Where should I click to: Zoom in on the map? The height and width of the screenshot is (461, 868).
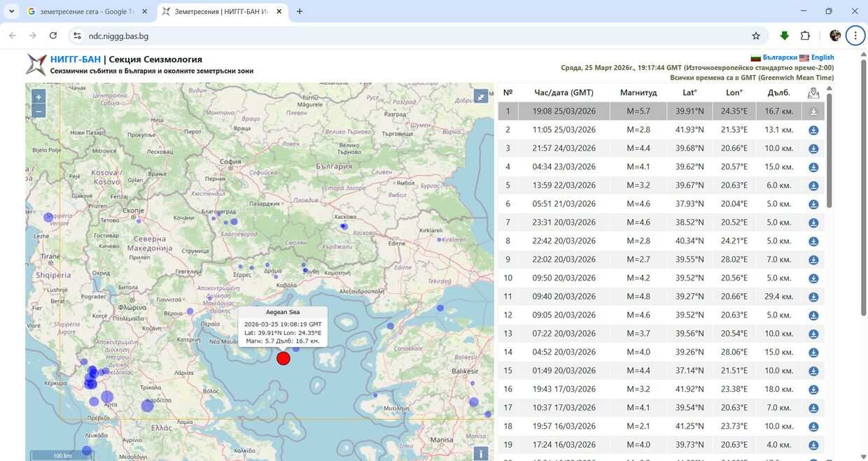(38, 97)
